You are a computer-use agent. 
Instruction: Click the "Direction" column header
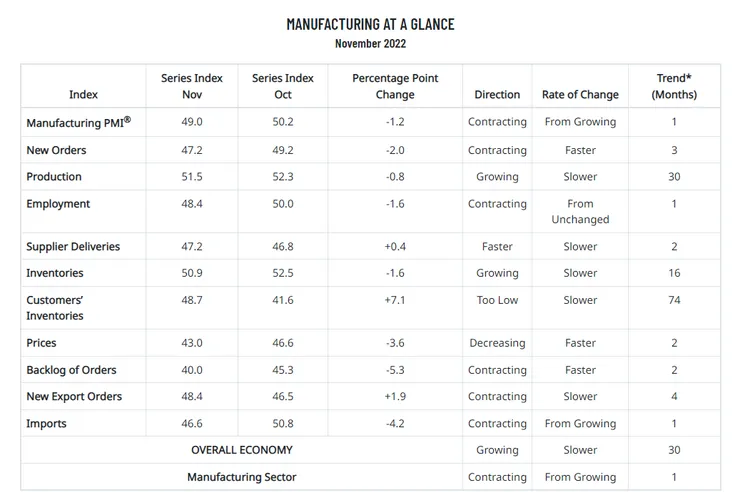[x=497, y=95]
